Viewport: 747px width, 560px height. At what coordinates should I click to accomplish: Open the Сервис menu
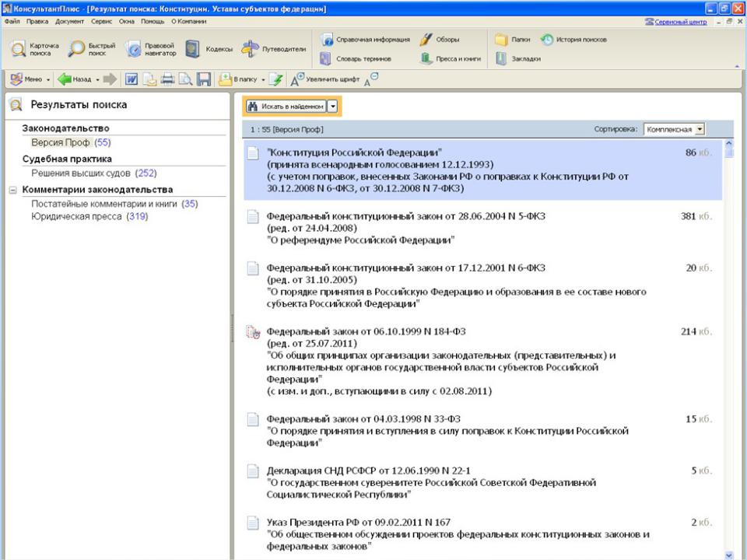point(101,22)
